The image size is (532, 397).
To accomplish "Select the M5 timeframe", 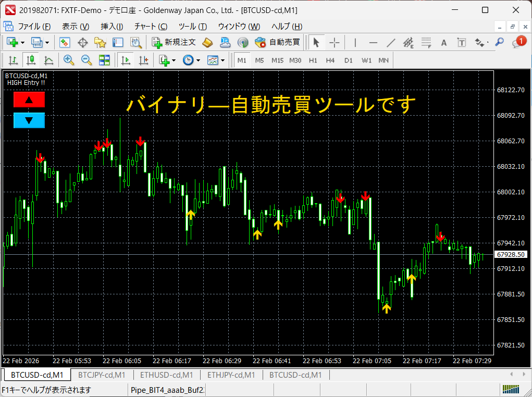I will pyautogui.click(x=259, y=60).
